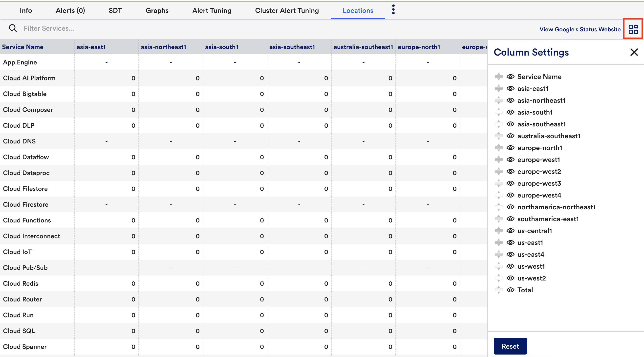The image size is (644, 357).
Task: Open the three-dot more tabs menu
Action: [x=393, y=10]
